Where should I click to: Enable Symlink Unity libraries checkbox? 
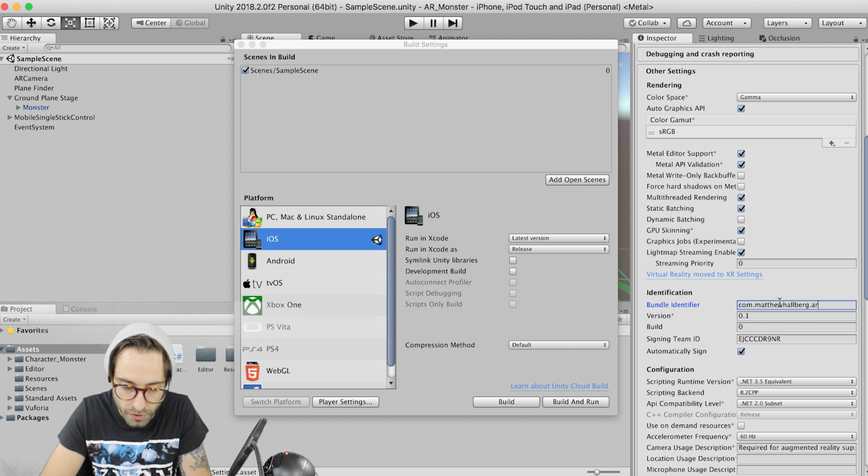tap(512, 260)
